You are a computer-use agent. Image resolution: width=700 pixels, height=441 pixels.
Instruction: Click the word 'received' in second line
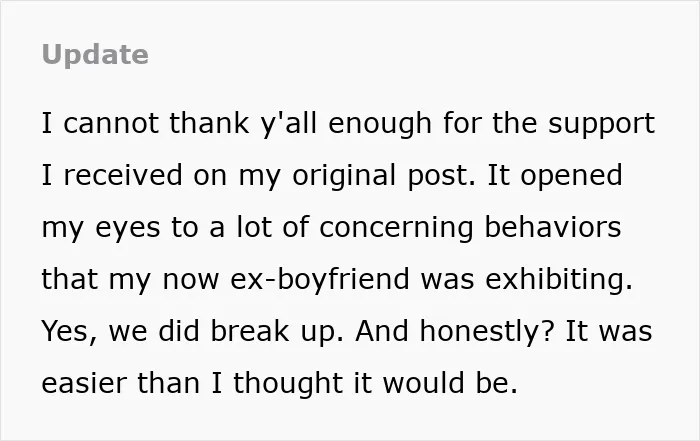coord(123,175)
